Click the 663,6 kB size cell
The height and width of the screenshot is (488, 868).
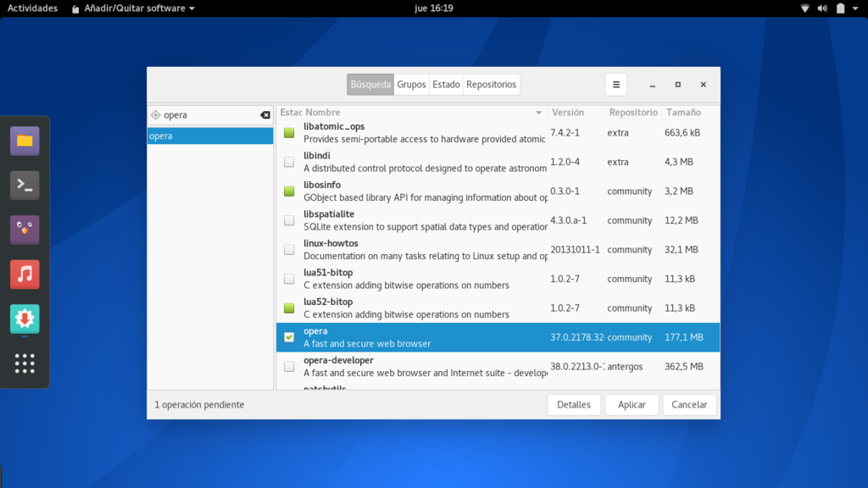coord(682,133)
